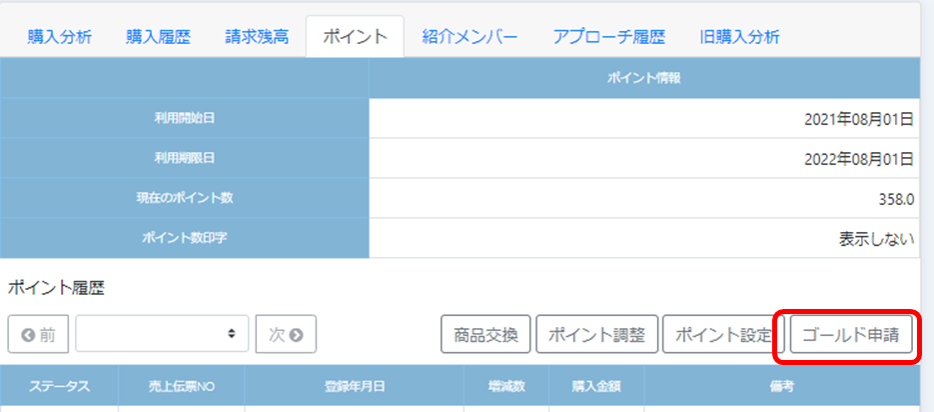This screenshot has width=934, height=412.
Task: Open the 購入分析 tab
Action: pos(60,37)
